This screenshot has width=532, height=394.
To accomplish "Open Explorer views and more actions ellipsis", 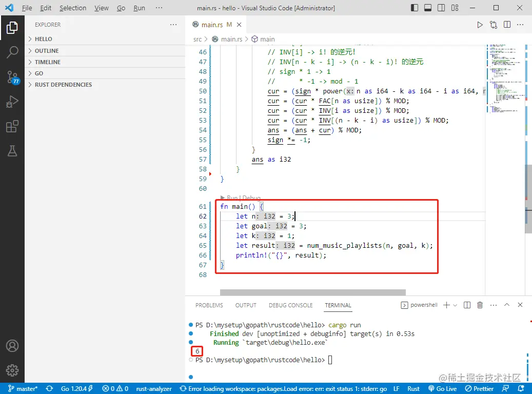I will point(173,25).
